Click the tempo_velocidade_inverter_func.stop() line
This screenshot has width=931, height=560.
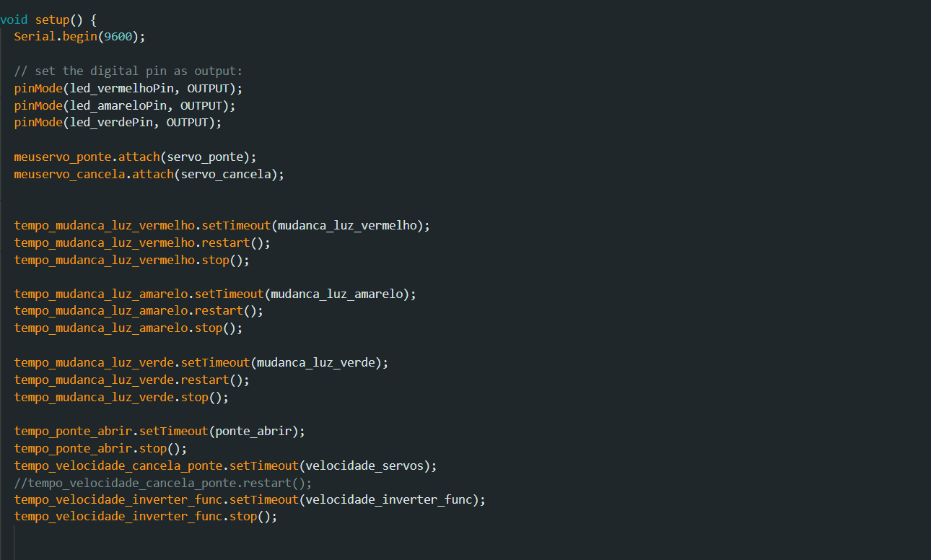coord(146,517)
